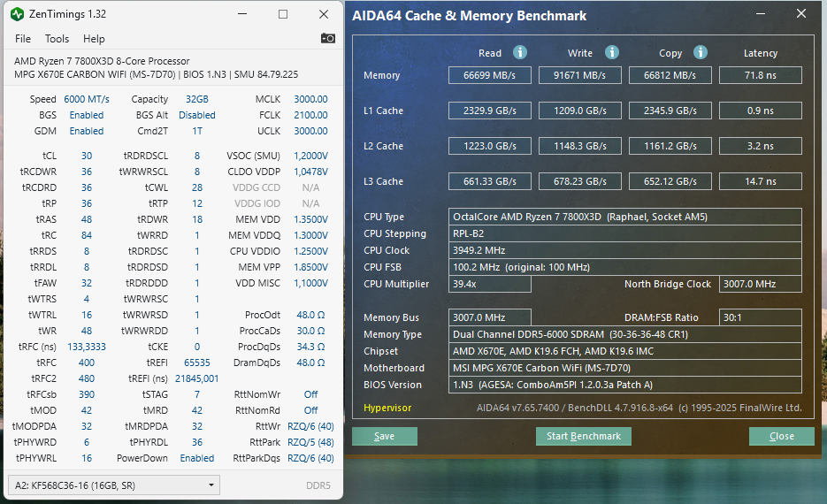827x504 pixels.
Task: Open the Help menu in ZenTimings
Action: tap(94, 39)
